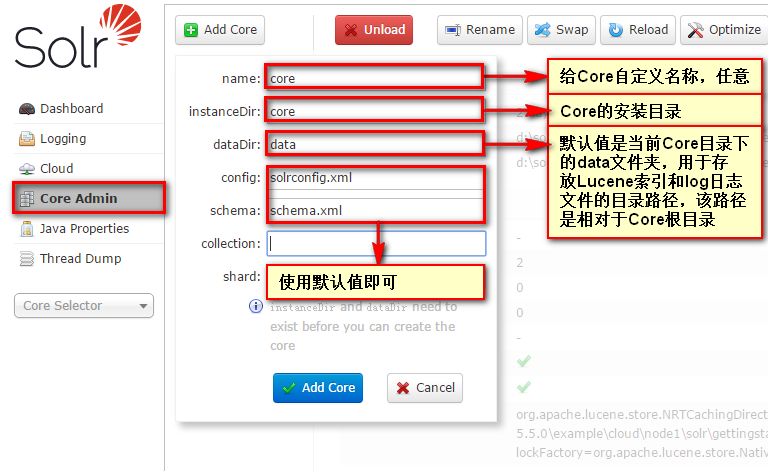Click the Core Admin server icon
This screenshot has width=768, height=471.
(x=27, y=199)
